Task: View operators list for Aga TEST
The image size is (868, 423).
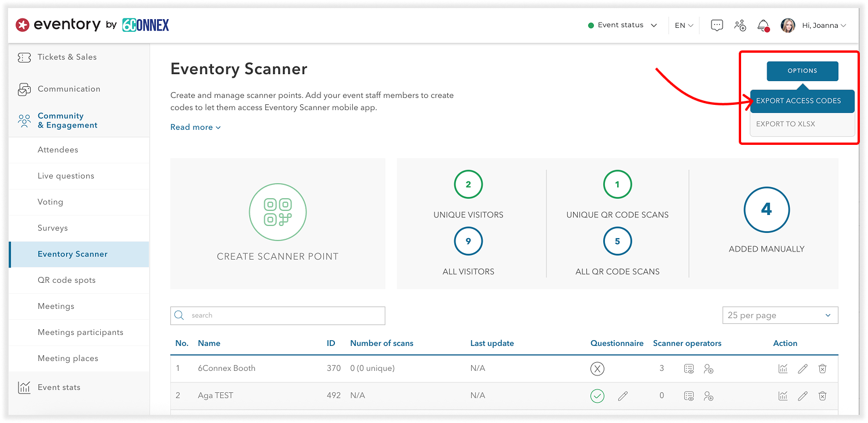Action: pos(688,396)
